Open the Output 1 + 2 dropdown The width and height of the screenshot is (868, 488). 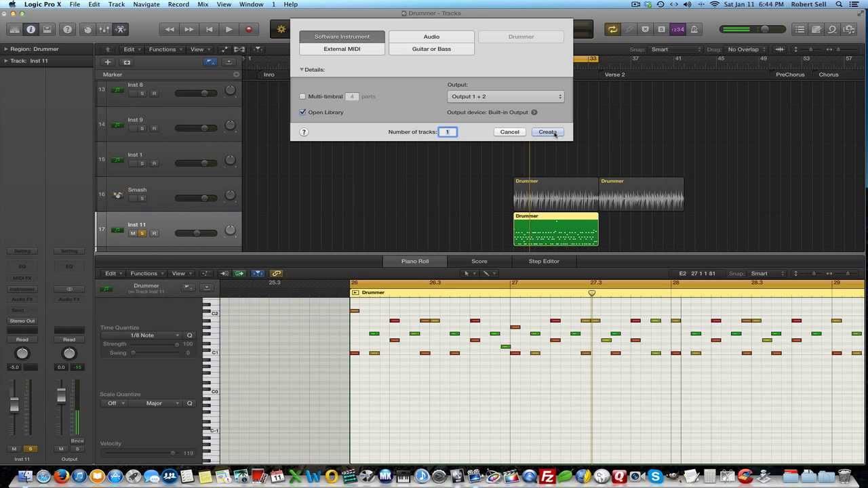coord(506,96)
